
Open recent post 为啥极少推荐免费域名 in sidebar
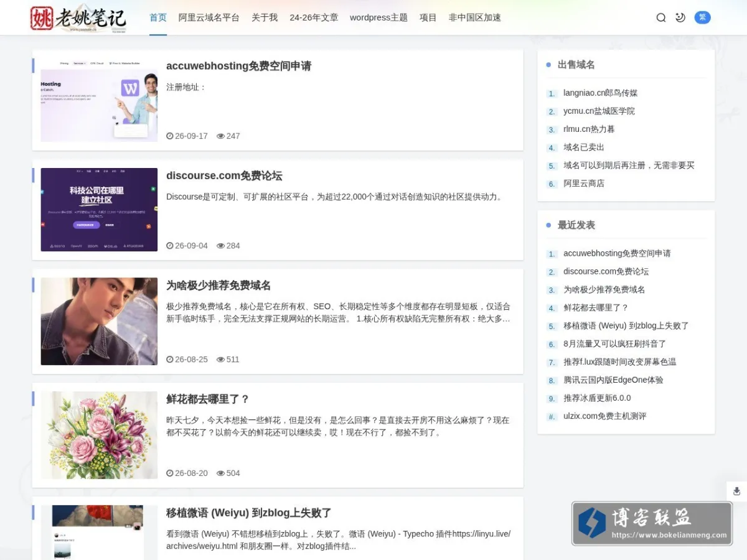[x=604, y=290]
